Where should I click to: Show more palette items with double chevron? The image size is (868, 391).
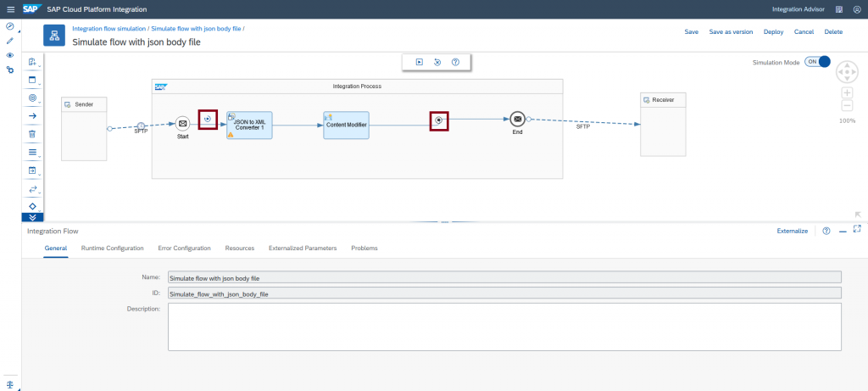33,217
